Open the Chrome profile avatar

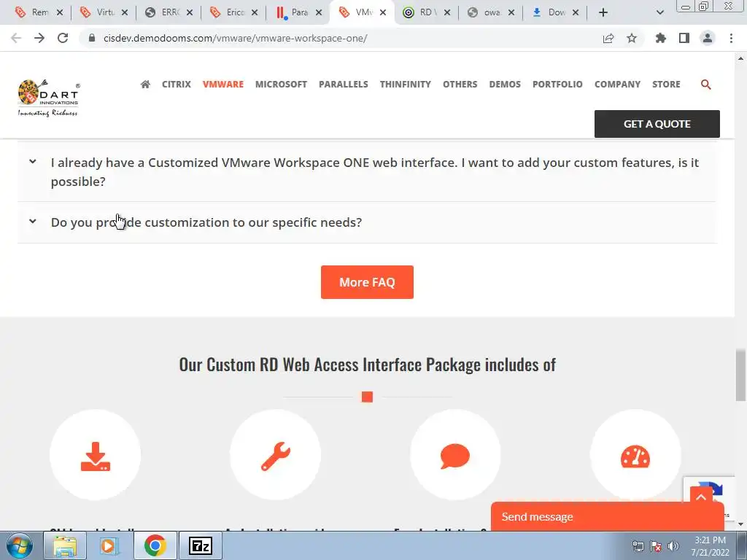708,38
